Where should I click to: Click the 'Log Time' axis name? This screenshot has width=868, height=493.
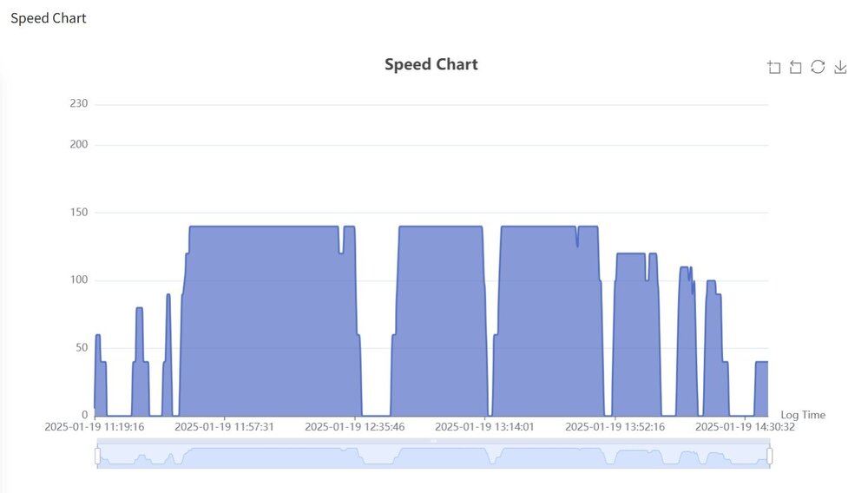pyautogui.click(x=803, y=415)
